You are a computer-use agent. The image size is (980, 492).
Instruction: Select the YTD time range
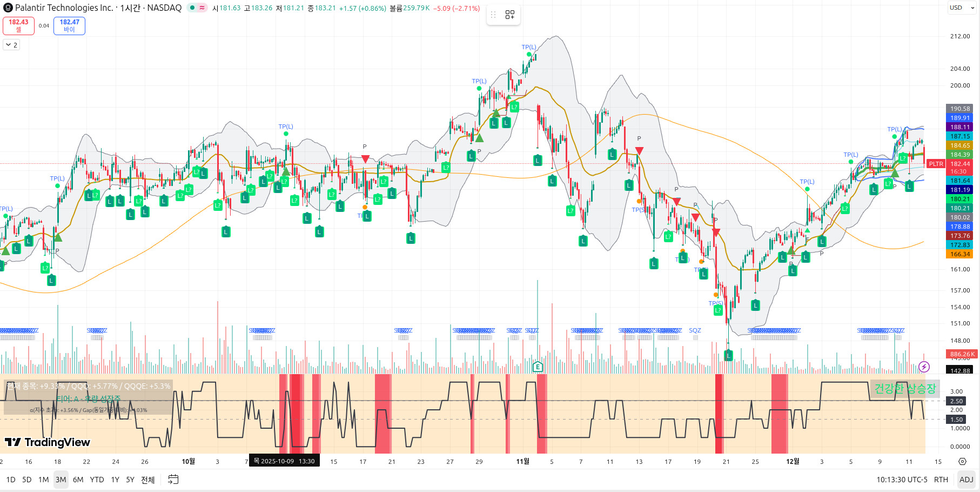[x=97, y=480]
